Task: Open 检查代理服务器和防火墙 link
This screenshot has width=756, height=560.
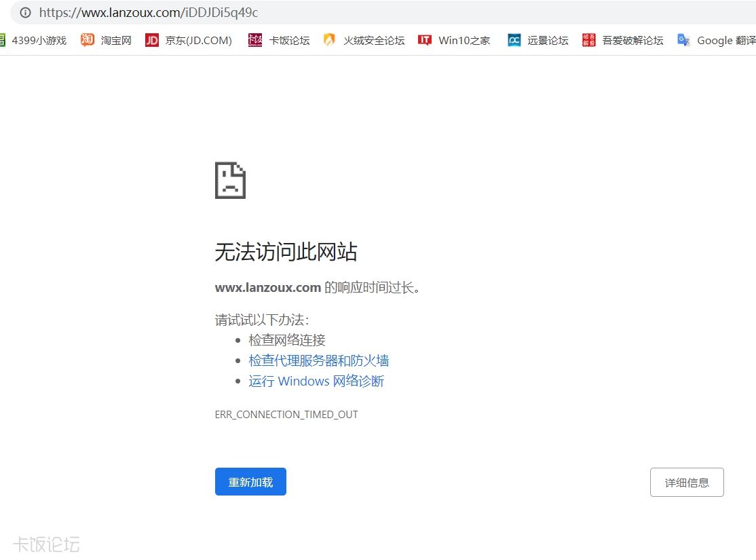Action: click(318, 360)
